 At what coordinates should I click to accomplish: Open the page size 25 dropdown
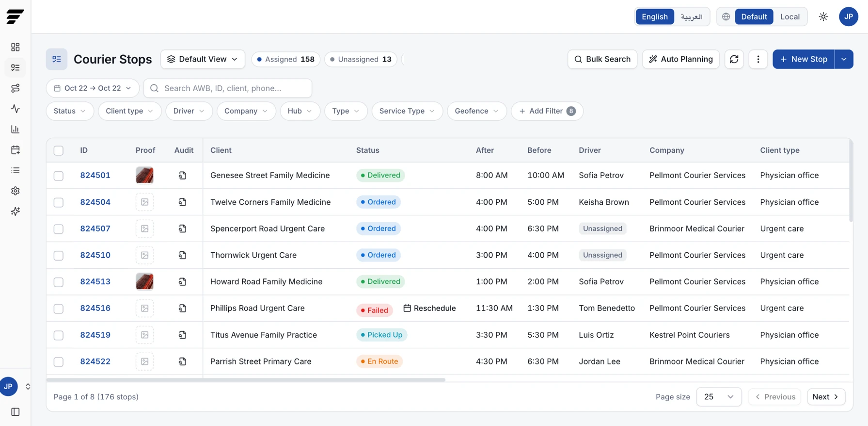tap(719, 397)
